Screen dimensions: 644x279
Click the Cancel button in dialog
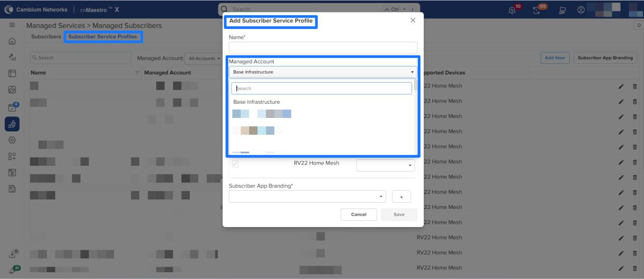coord(359,215)
